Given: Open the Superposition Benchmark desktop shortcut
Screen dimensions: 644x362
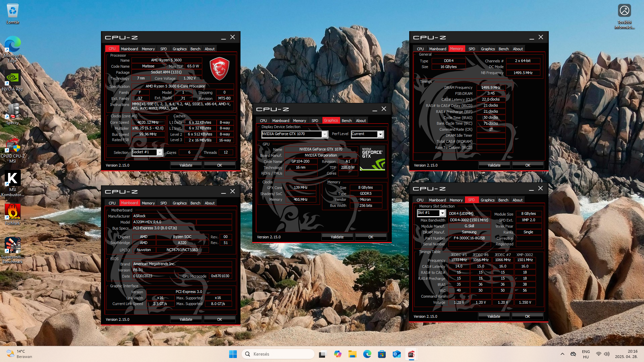Looking at the screenshot, I should [13, 251].
